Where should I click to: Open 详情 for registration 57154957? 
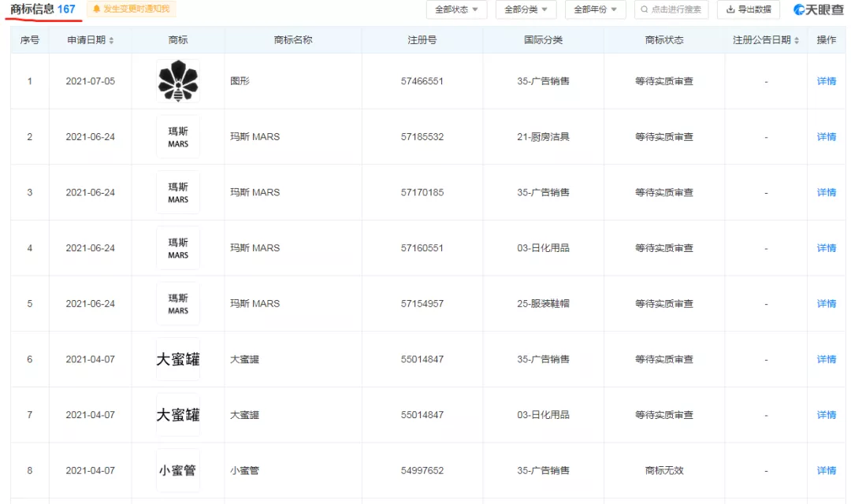tap(826, 303)
